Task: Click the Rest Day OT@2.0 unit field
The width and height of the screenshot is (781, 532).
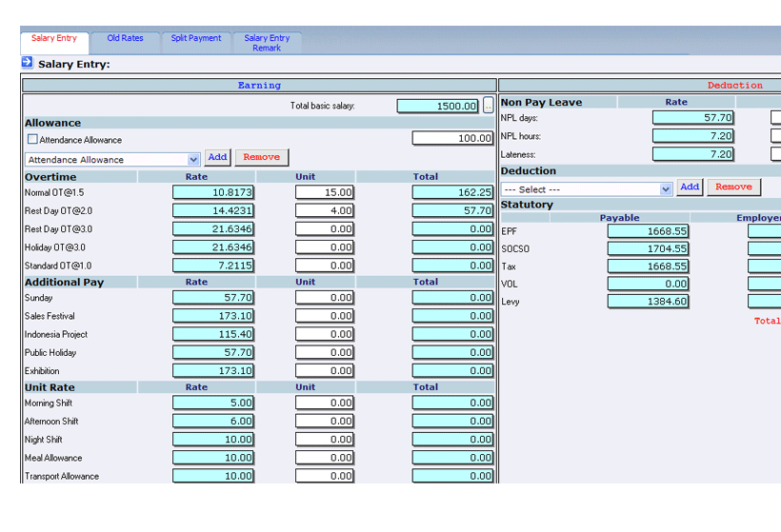Action: 324,210
